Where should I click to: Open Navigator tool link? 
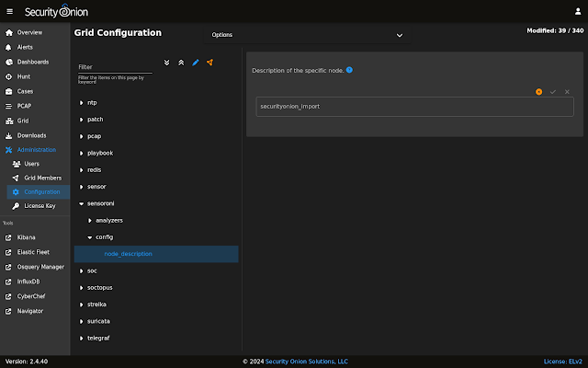click(30, 311)
